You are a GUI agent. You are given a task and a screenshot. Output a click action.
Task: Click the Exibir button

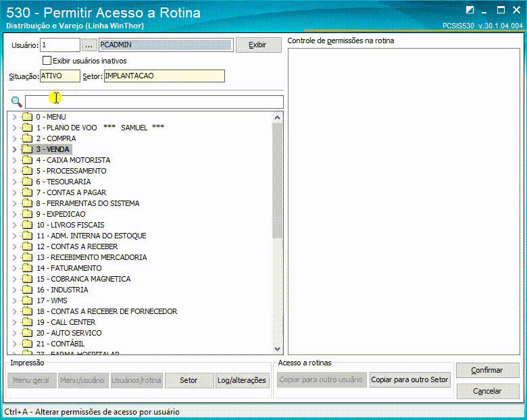(x=259, y=45)
